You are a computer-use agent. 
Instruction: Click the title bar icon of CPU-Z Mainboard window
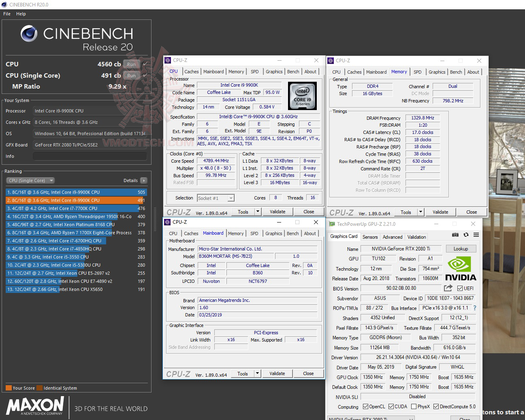167,222
